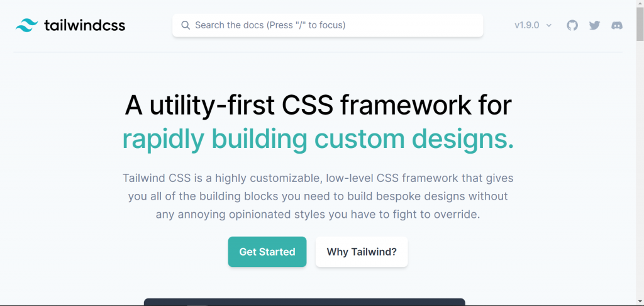Click the Tailwind wave logo icon
Viewport: 644px width, 306px height.
(26, 25)
